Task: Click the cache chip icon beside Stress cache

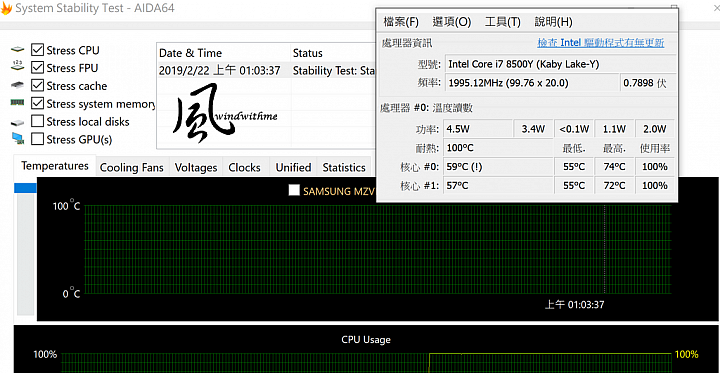Action: [x=17, y=85]
